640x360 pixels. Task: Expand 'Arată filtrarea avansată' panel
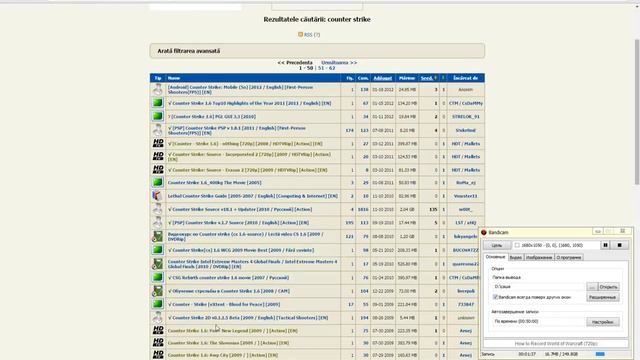[317, 51]
